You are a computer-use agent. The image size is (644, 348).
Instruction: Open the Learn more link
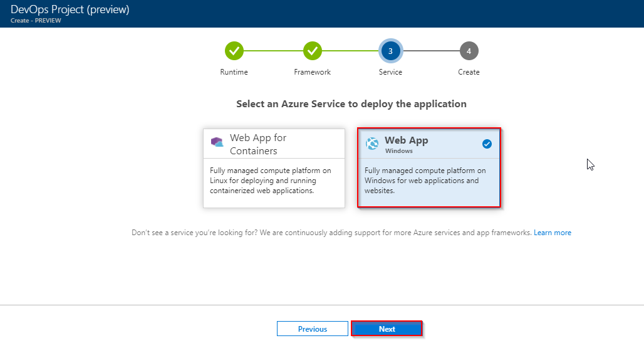pyautogui.click(x=553, y=233)
